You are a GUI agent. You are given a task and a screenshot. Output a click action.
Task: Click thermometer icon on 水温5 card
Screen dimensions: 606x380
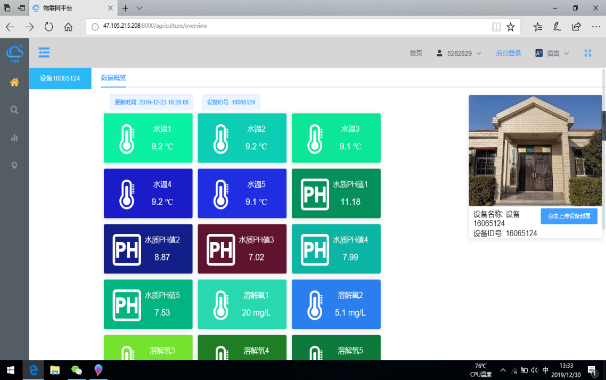pos(221,194)
